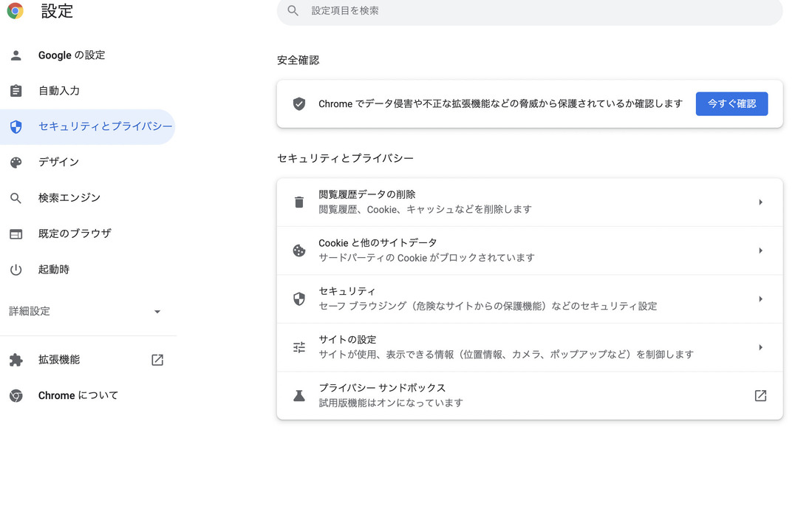The image size is (812, 532).
Task: Click the magnifier icon for 検索エンジン
Action: [16, 198]
